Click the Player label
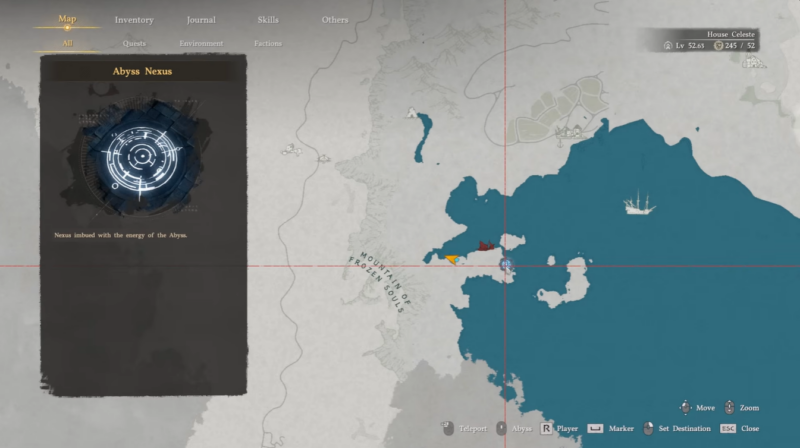The width and height of the screenshot is (800, 448). pos(567,429)
